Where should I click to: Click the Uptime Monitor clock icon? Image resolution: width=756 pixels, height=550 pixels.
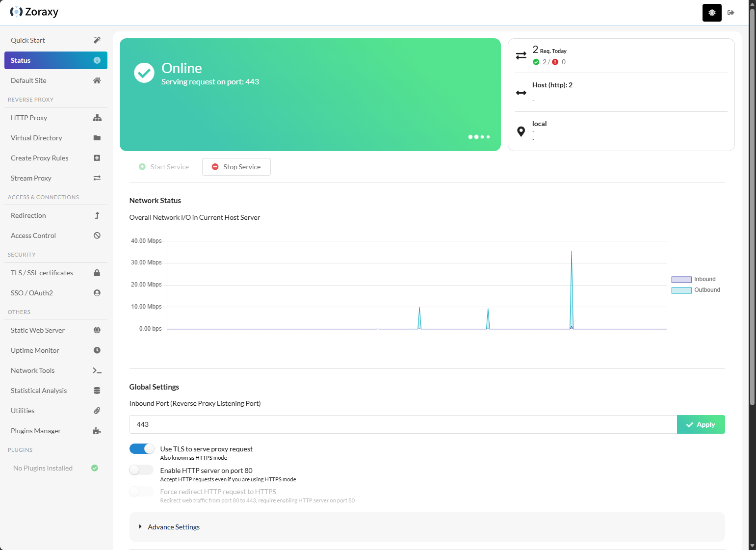tap(97, 350)
